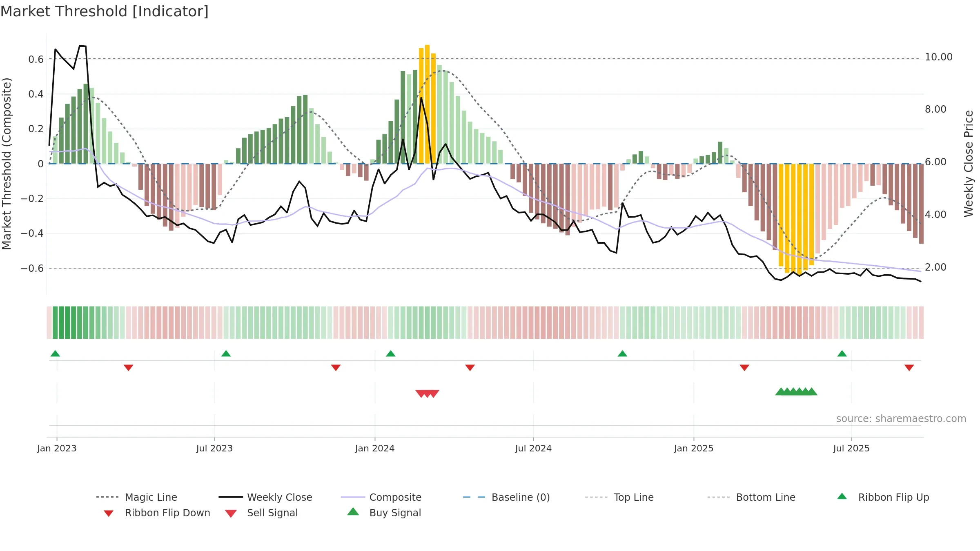Click the 8.00 price tick label
The image size is (980, 551).
[935, 109]
